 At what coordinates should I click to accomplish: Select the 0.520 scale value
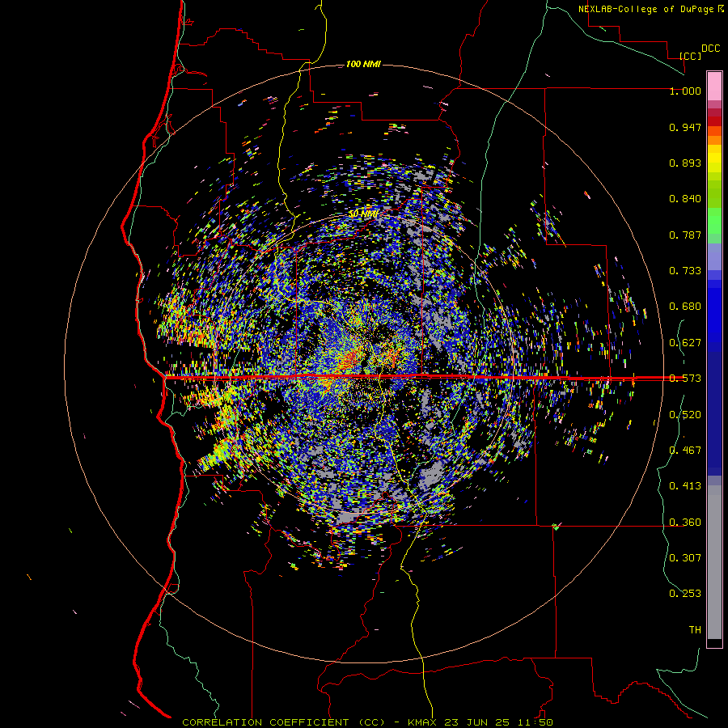[685, 415]
